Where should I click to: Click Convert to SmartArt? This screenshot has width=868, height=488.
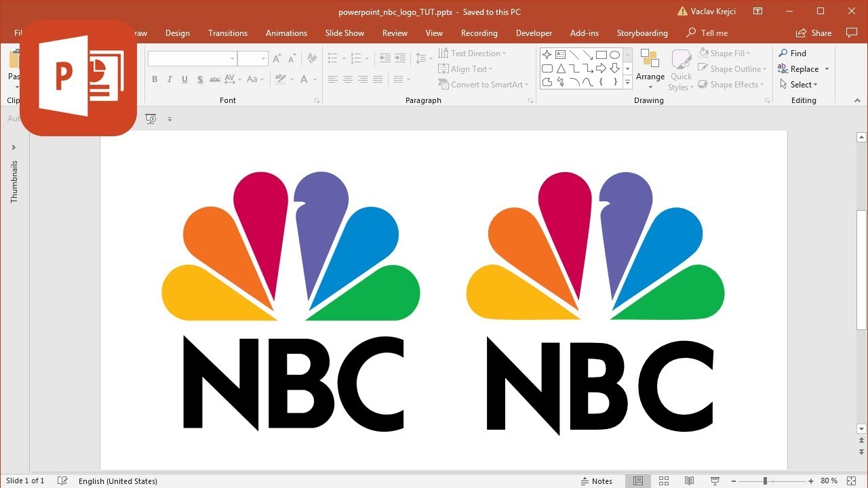[x=484, y=84]
